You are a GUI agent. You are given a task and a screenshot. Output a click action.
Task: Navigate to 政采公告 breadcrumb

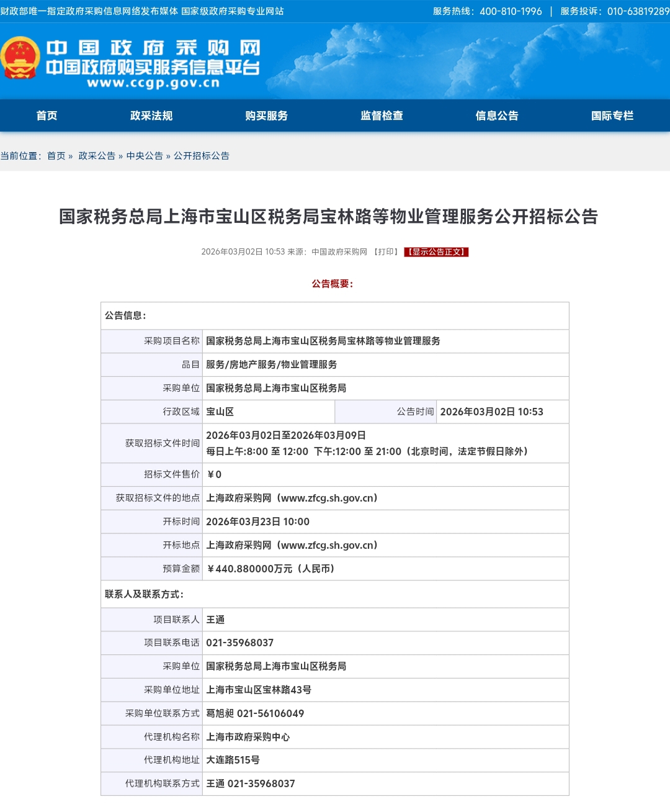click(x=97, y=156)
